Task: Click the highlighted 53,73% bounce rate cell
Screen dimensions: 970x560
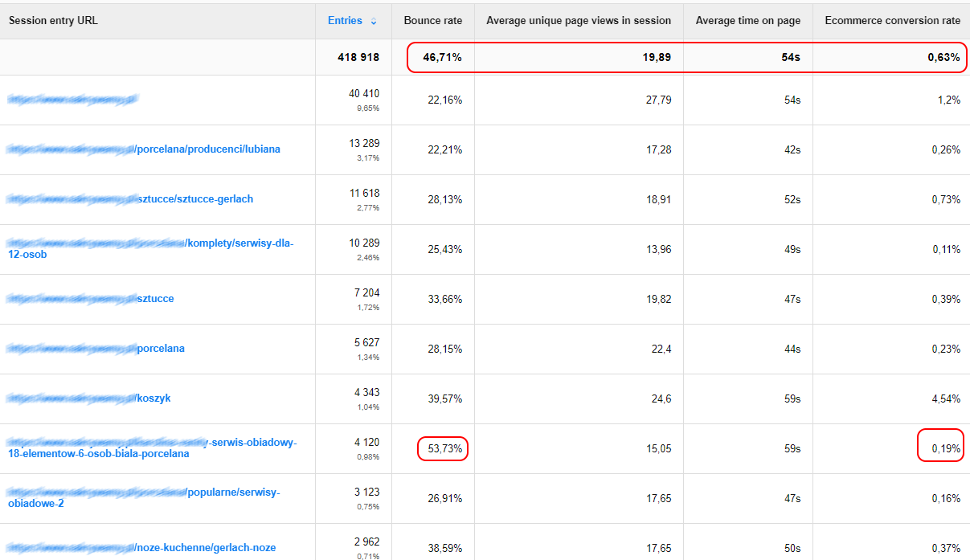Action: (444, 449)
